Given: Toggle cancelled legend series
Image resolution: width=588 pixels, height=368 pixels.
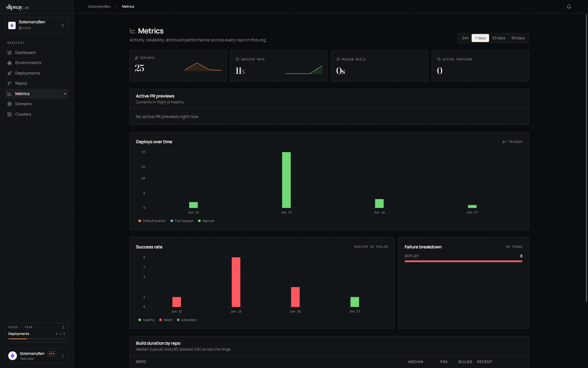Looking at the screenshot, I should coord(187,320).
